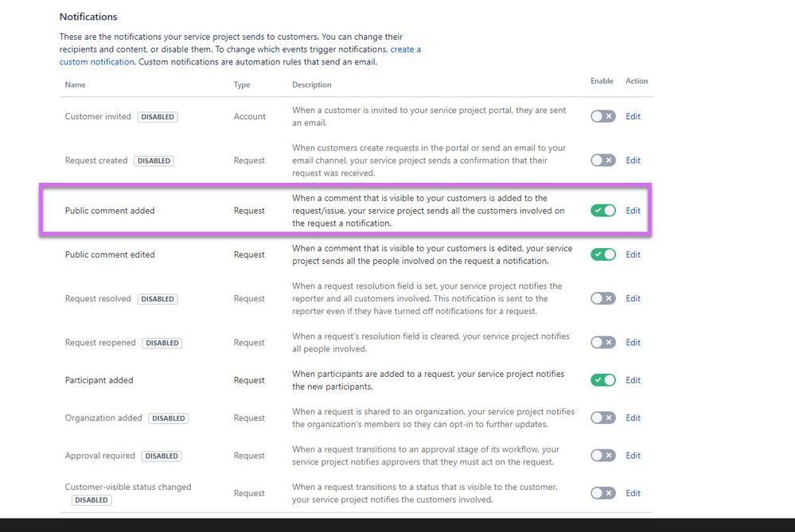The height and width of the screenshot is (532, 795).
Task: Open Edit for Request resolved
Action: tap(633, 298)
